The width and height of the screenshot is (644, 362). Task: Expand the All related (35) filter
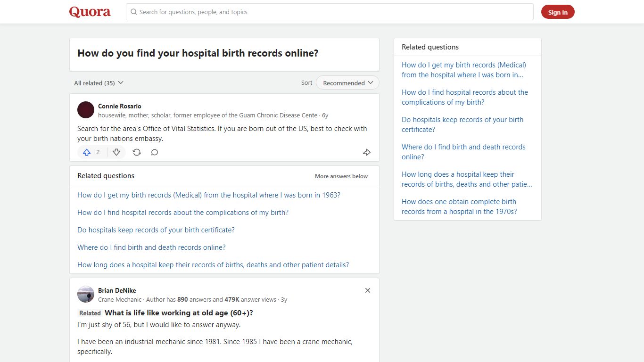(99, 83)
